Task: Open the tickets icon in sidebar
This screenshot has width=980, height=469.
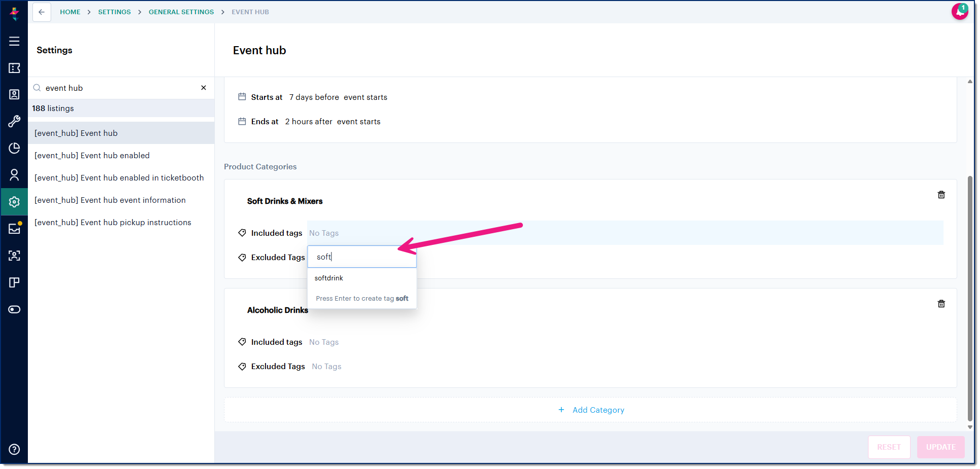Action: [14, 68]
